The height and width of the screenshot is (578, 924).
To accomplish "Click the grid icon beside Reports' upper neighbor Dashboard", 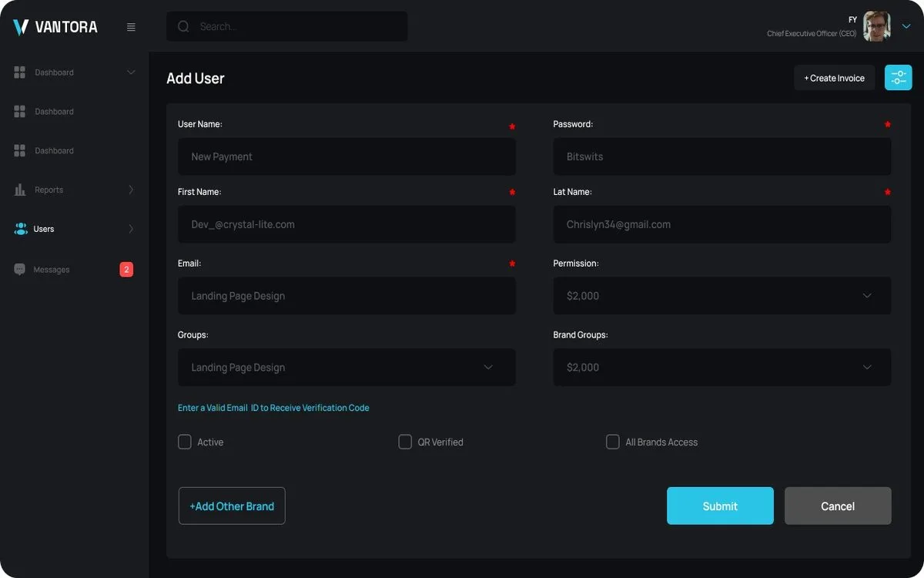I will click(20, 150).
